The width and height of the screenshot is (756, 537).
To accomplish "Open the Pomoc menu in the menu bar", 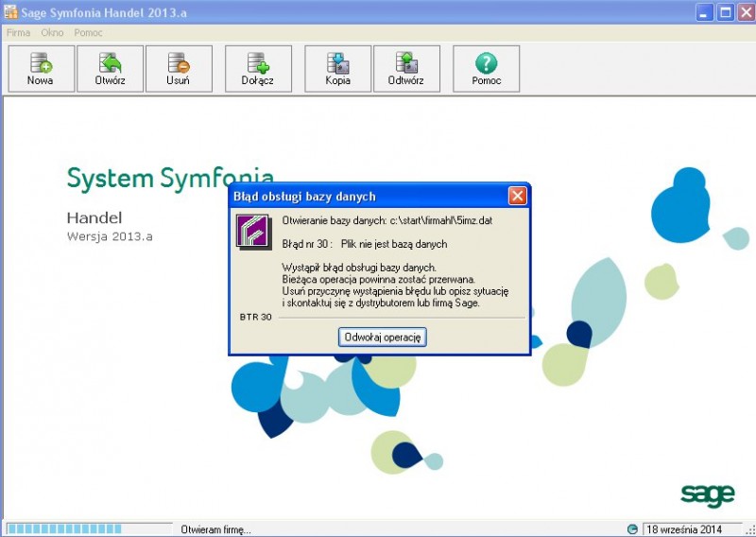I will (x=88, y=33).
